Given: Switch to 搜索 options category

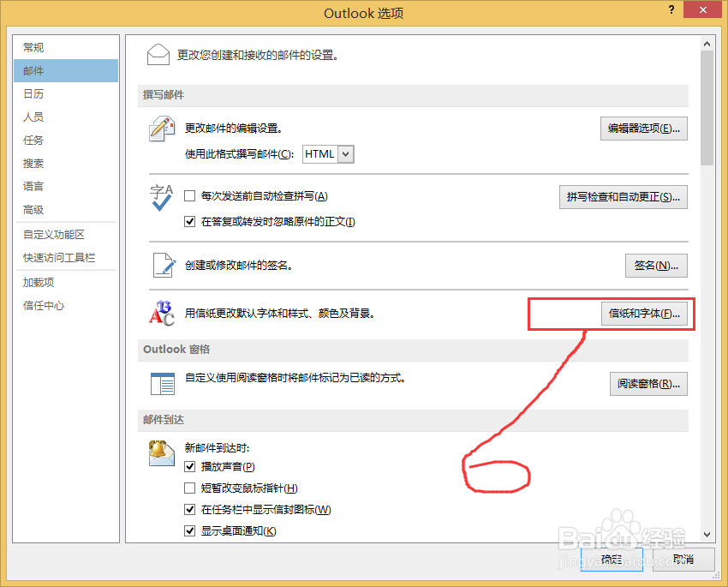Looking at the screenshot, I should coord(66,163).
